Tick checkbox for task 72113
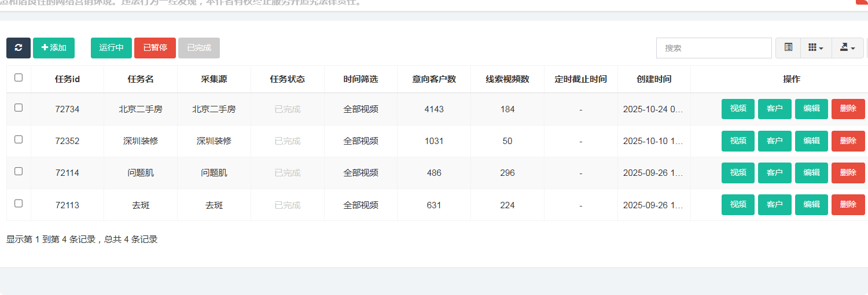 19,203
